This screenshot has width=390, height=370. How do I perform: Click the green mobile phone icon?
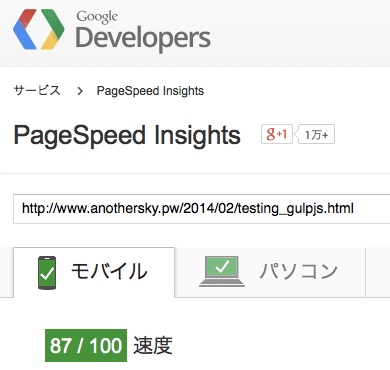pyautogui.click(x=47, y=273)
